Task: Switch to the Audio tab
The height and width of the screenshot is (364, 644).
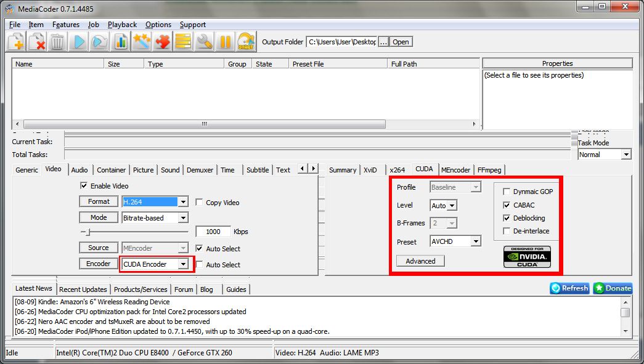Action: coord(79,170)
